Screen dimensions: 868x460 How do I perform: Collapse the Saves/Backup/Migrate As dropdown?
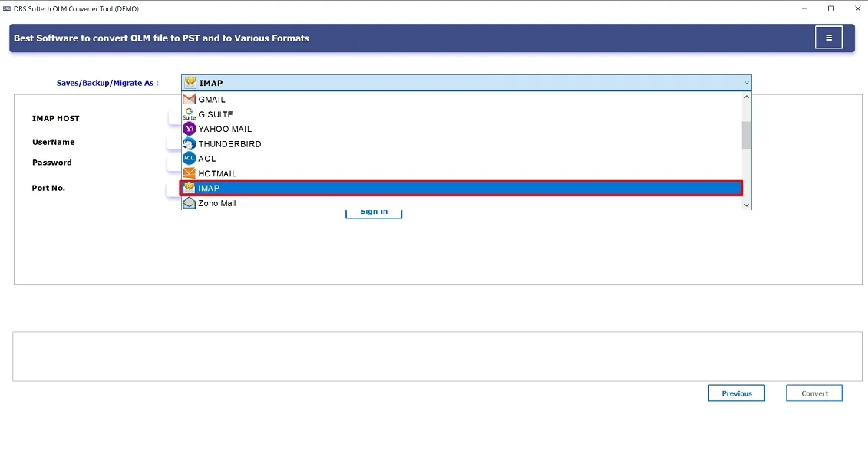pyautogui.click(x=746, y=82)
